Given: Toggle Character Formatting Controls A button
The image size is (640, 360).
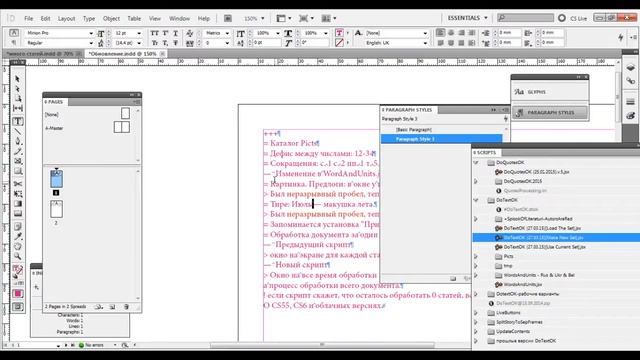Looking at the screenshot, I should [x=14, y=33].
